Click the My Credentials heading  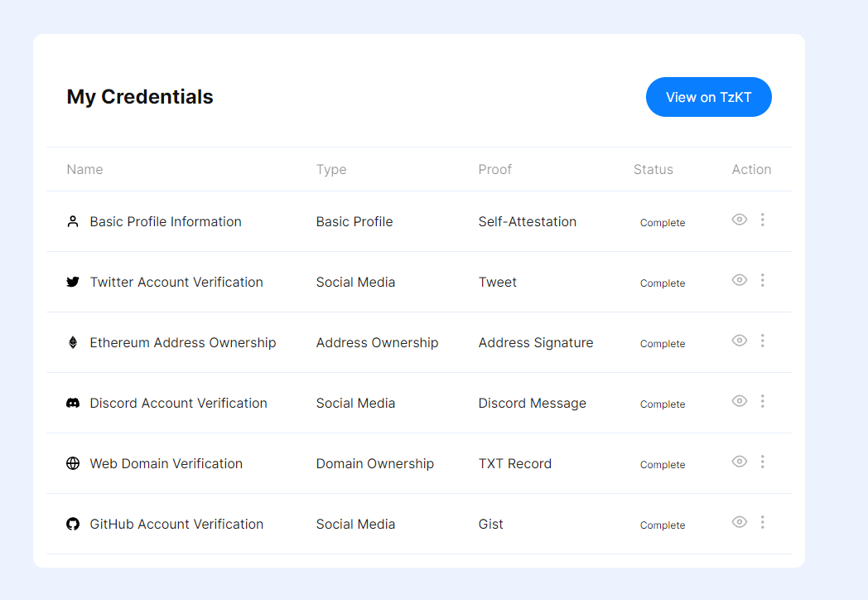[x=139, y=96]
